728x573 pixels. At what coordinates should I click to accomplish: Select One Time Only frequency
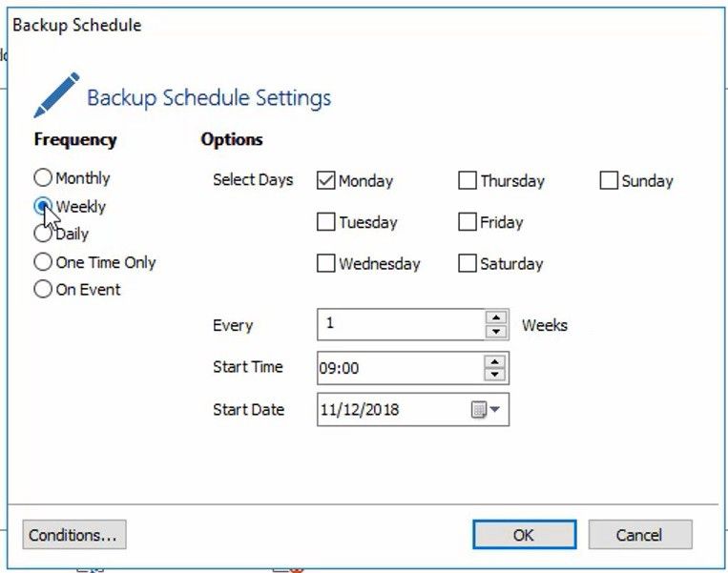coord(43,262)
